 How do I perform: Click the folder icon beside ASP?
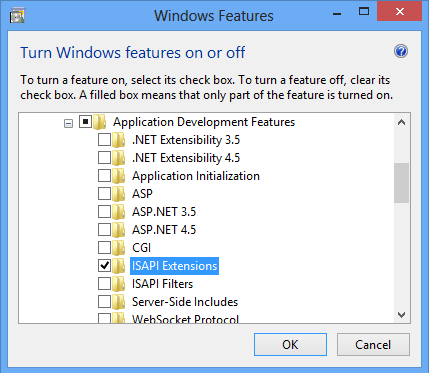118,194
